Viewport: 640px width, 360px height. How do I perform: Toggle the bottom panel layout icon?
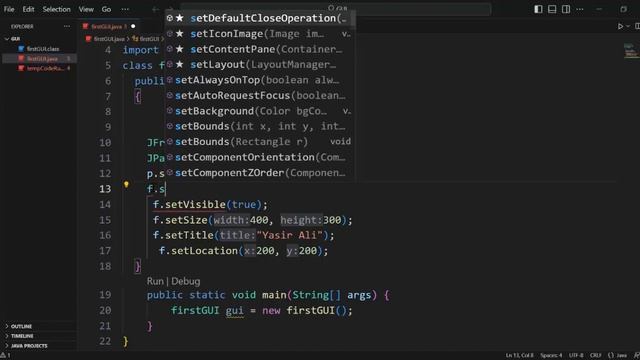point(552,9)
